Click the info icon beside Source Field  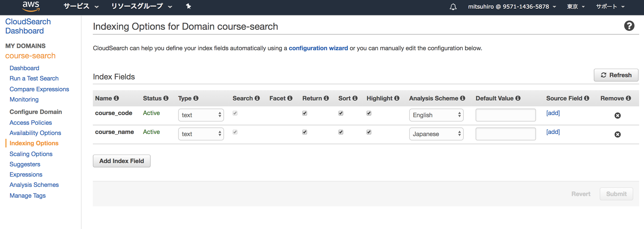tap(587, 98)
